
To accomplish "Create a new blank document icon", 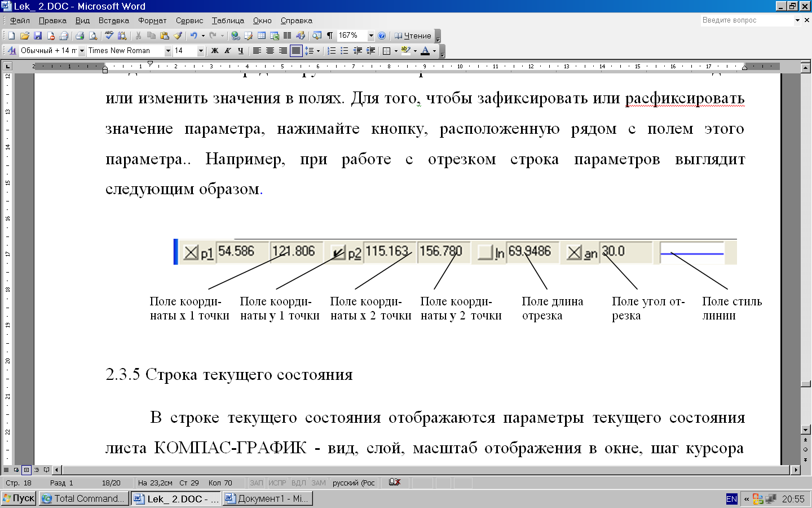I will coord(11,36).
